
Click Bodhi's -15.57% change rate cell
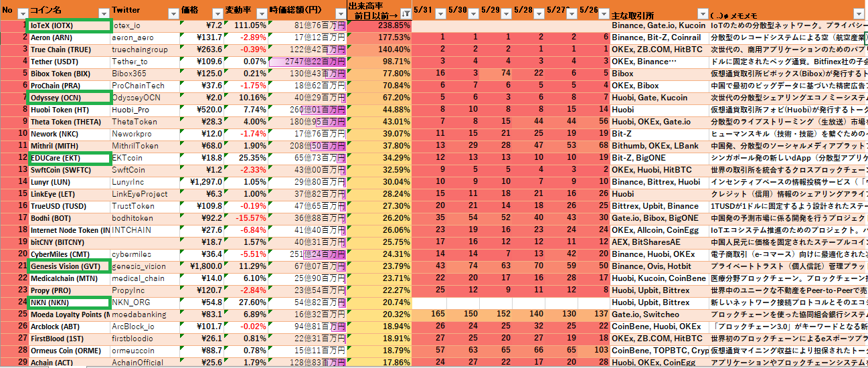click(245, 218)
